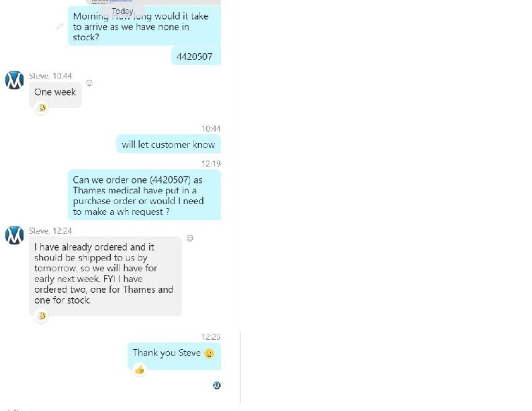This screenshot has height=411, width=532.
Task: Click Steve's avatar beside the 10:44 message
Action: coord(14,81)
